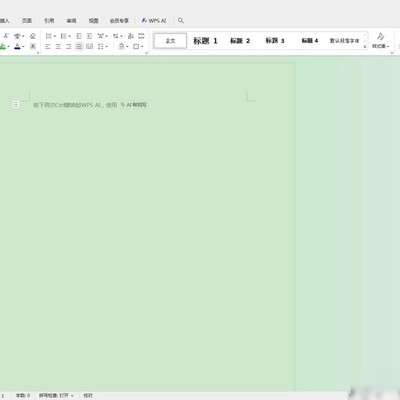Apply font color with the A icon
The image size is (400, 400).
point(17,46)
